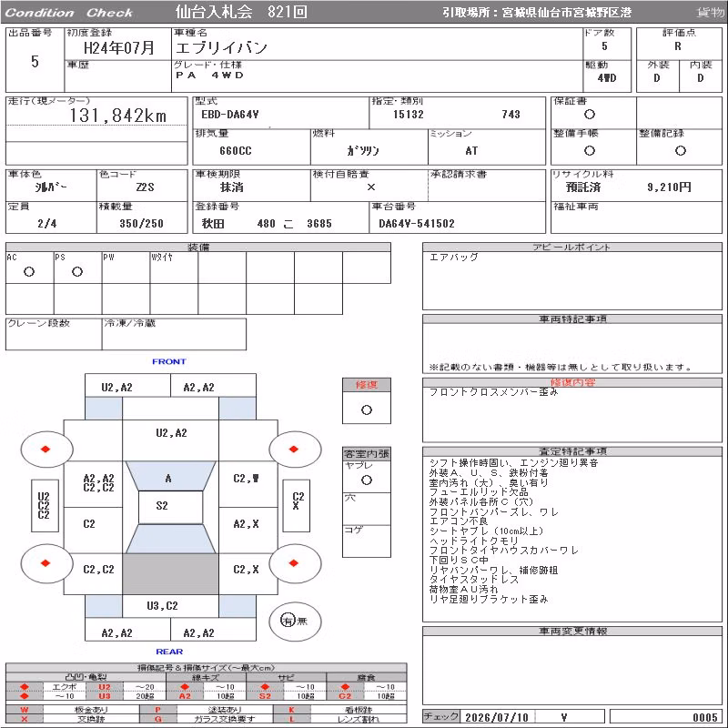Viewport: 728px width, 728px height.
Task: Click the circle mark in the AC equipment cell
Action: (x=29, y=271)
